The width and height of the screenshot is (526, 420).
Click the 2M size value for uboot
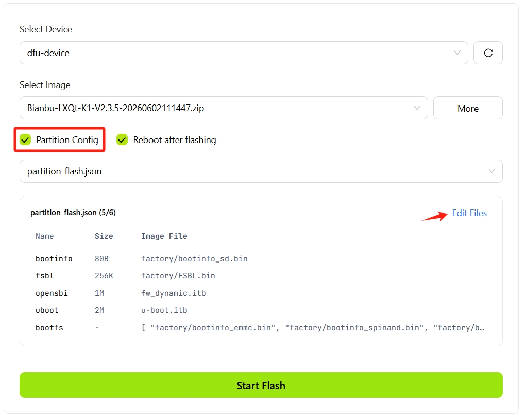click(99, 310)
